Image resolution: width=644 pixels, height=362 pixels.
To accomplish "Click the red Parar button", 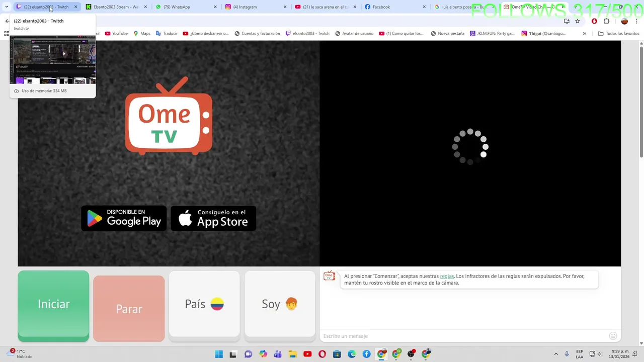I will (x=129, y=309).
